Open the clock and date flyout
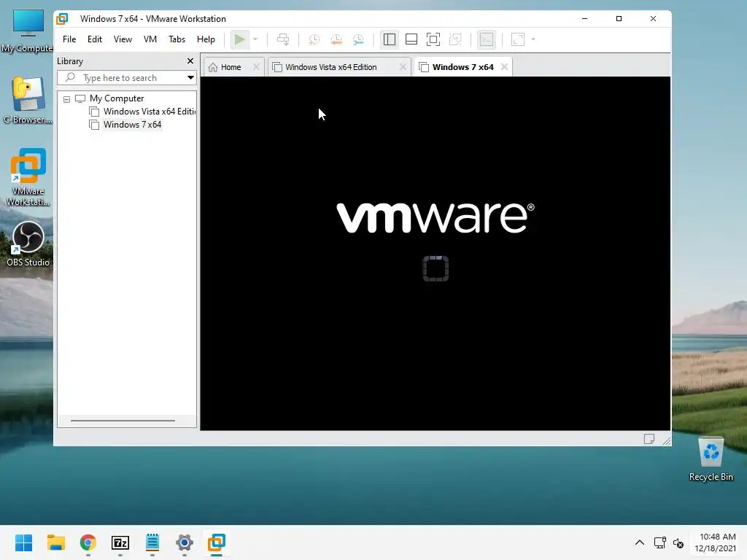This screenshot has height=560, width=747. tap(715, 542)
